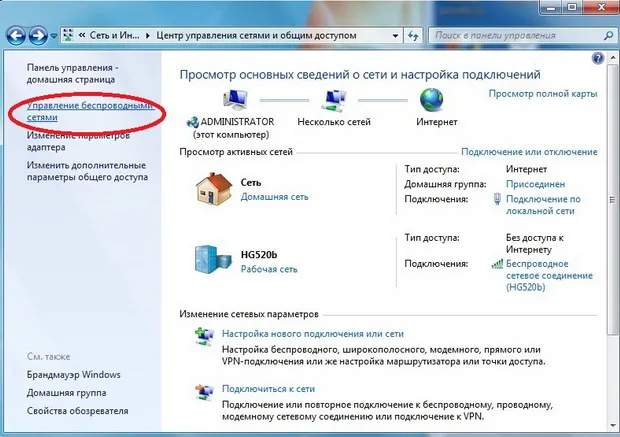Click the «Просмотр активных сетей» heading
Image resolution: width=620 pixels, height=437 pixels.
coord(236,152)
